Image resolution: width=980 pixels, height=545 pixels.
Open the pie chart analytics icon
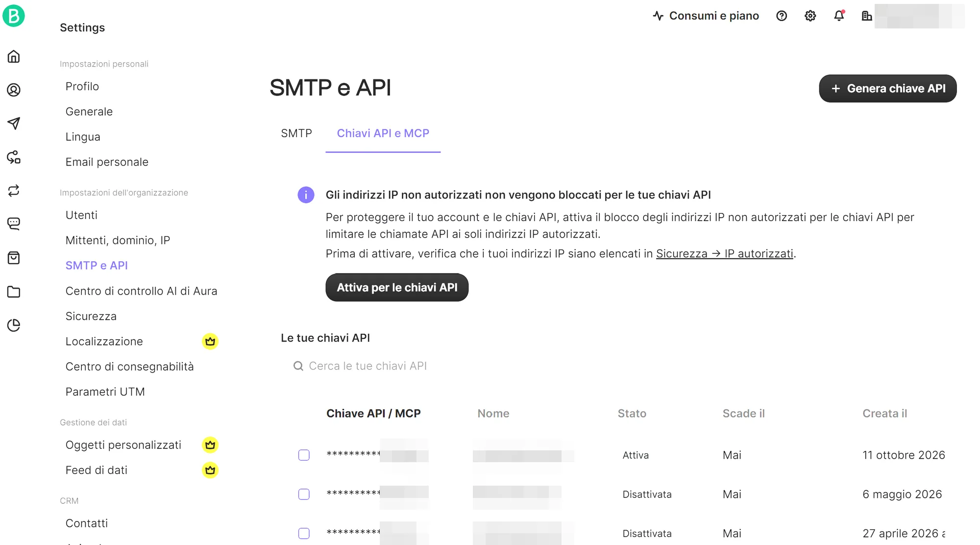[14, 325]
